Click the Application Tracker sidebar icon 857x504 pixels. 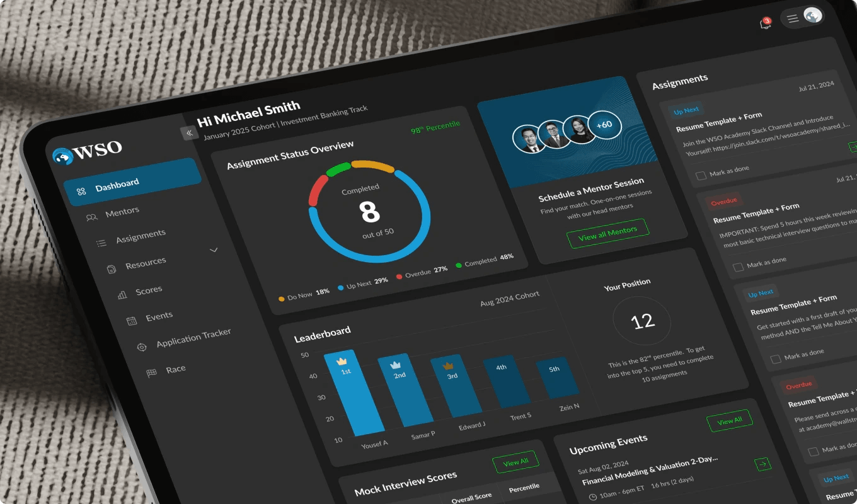pos(142,346)
